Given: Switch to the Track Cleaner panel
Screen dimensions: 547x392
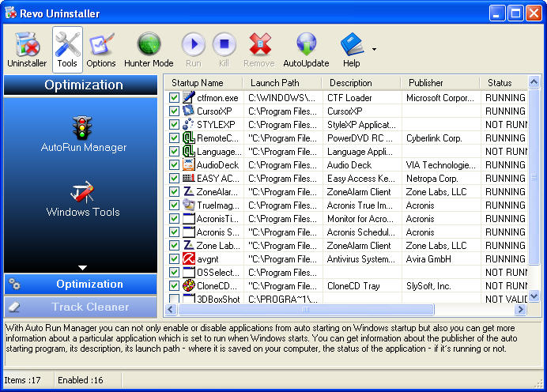Looking at the screenshot, I should click(x=81, y=307).
